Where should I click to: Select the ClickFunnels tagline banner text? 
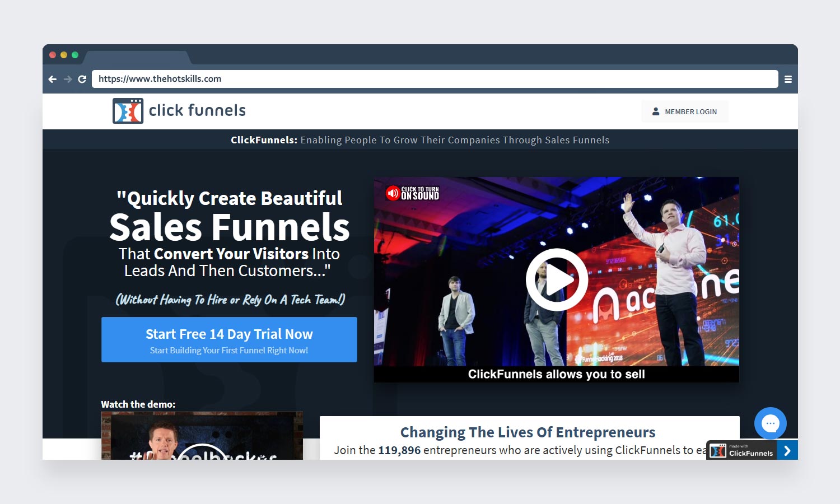(420, 140)
